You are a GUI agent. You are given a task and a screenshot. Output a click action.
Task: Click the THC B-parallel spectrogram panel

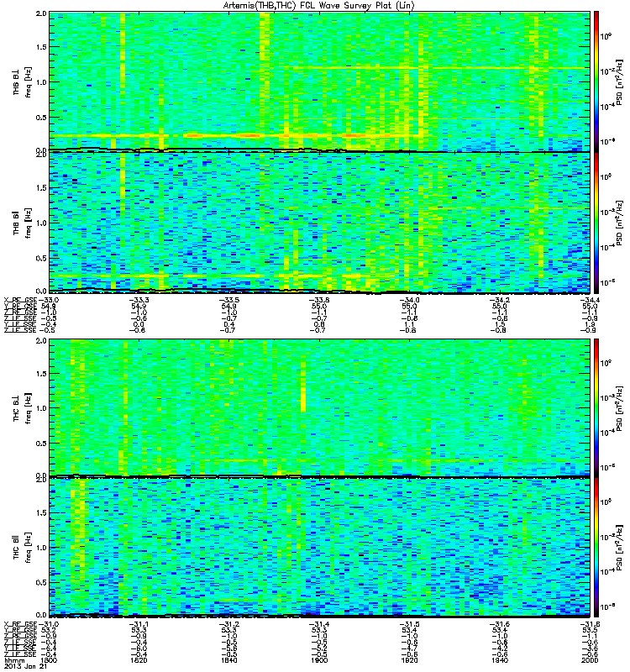tap(319, 548)
